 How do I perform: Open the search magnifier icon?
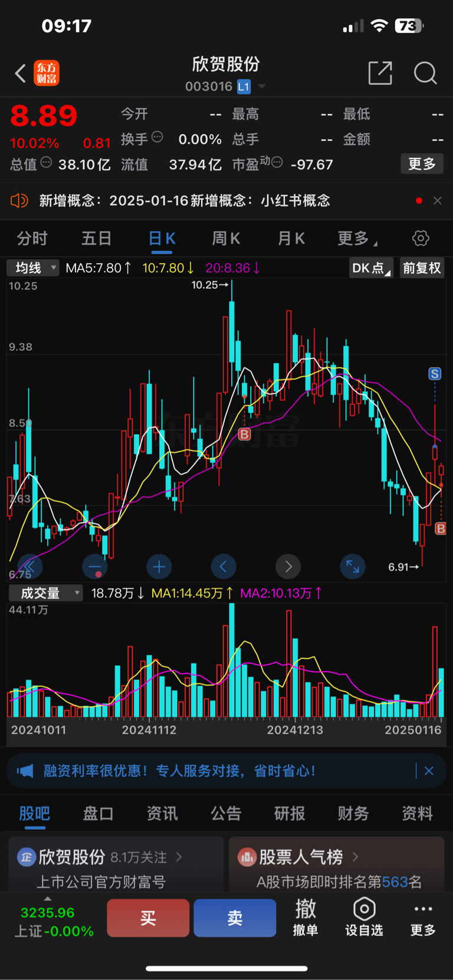tap(425, 73)
